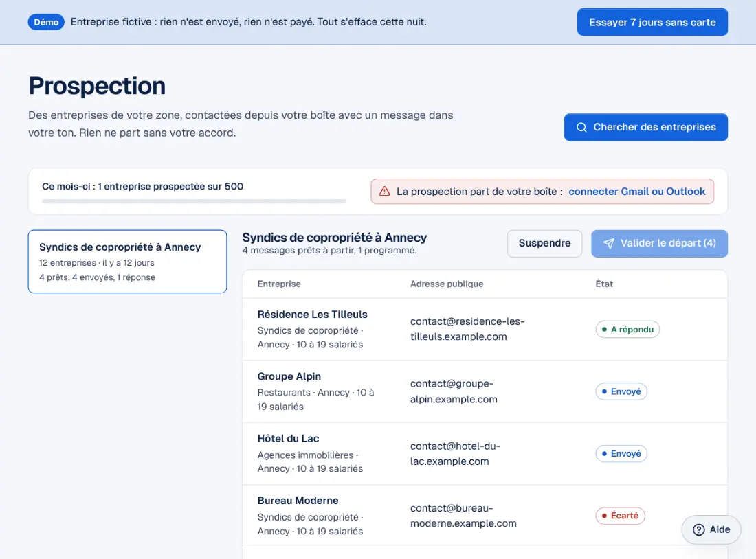756x559 pixels.
Task: Click Valider le départ (4)
Action: click(659, 243)
